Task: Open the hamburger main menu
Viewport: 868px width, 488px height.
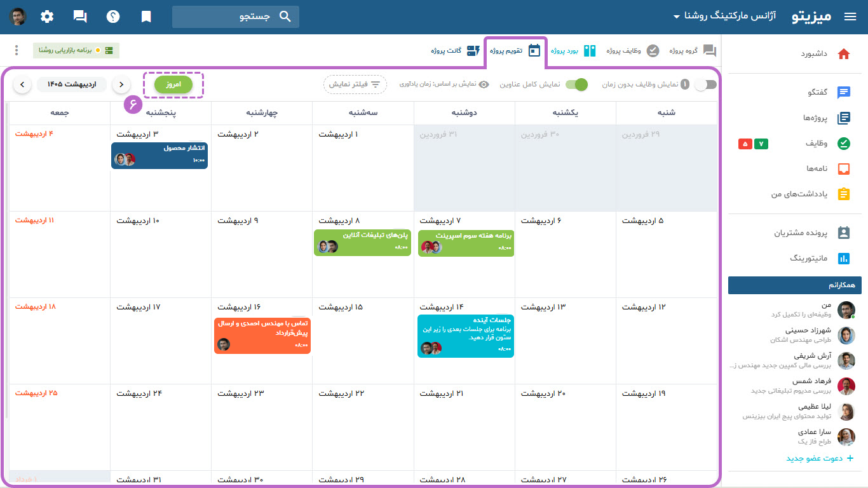Action: tap(850, 17)
